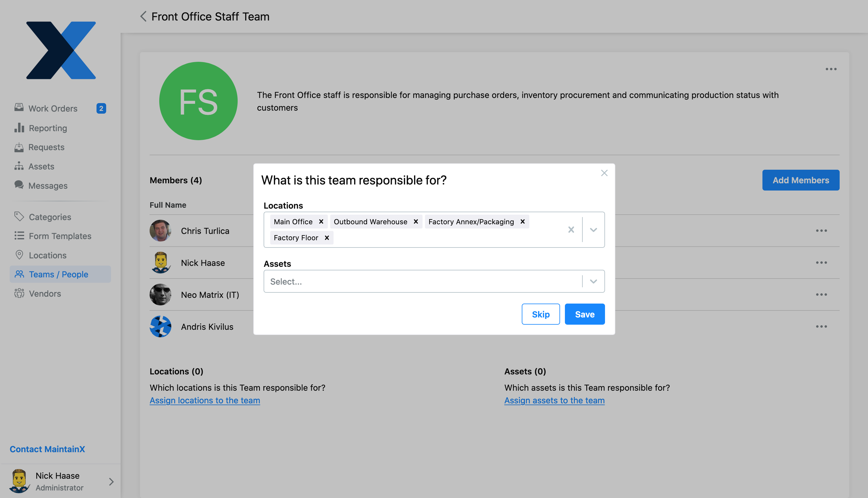Image resolution: width=868 pixels, height=498 pixels.
Task: Click the Work Orders inbox icon
Action: pyautogui.click(x=19, y=108)
